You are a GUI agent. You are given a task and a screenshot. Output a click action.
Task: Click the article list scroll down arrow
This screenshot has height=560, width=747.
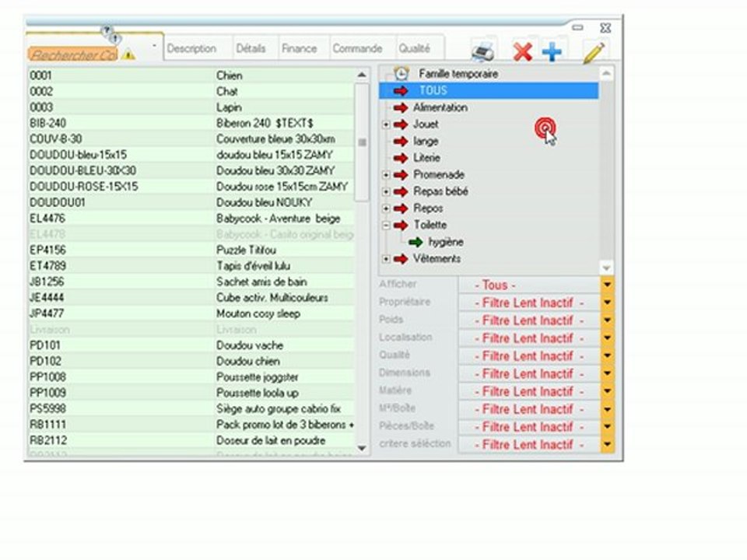point(362,448)
